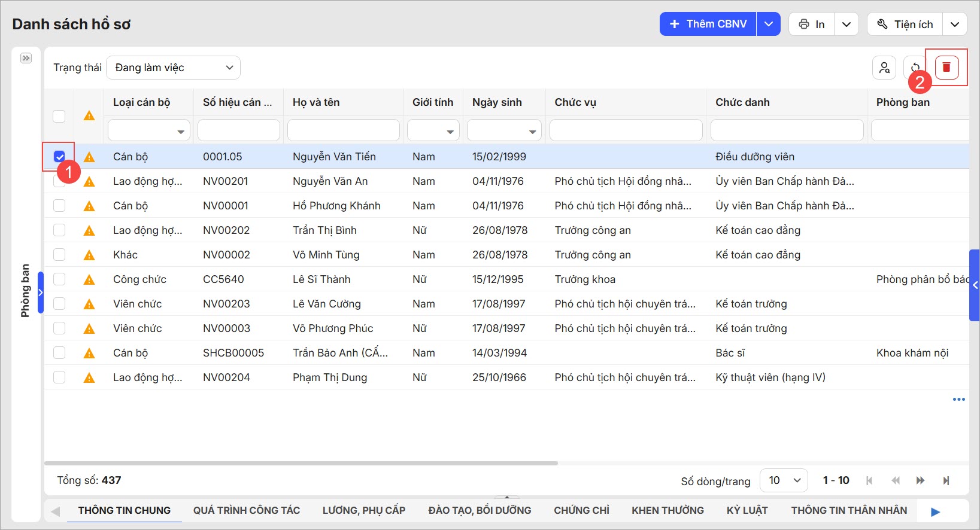Image resolution: width=980 pixels, height=530 pixels.
Task: Open the KHEN THƯỞNG tab
Action: point(668,510)
